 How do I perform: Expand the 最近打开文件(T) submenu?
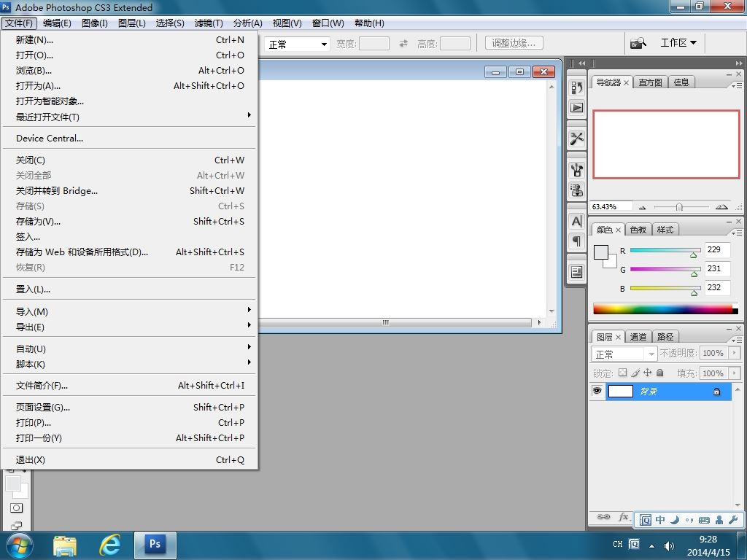pos(130,117)
